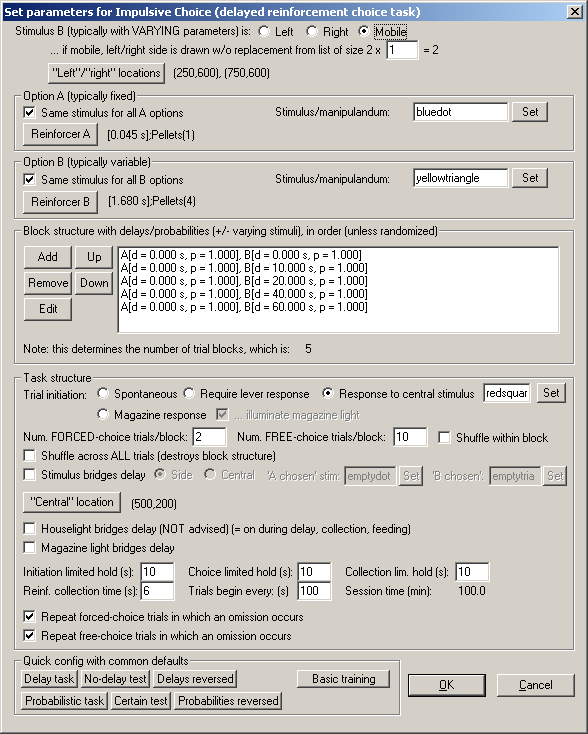Open the "Left"/"right" locations button
Image resolution: width=588 pixels, height=734 pixels.
click(106, 73)
